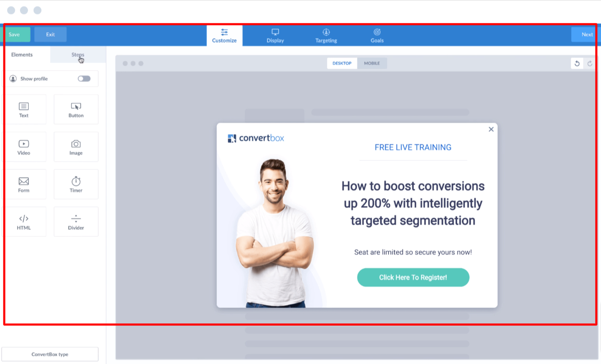Add a Divider element

pos(76,221)
